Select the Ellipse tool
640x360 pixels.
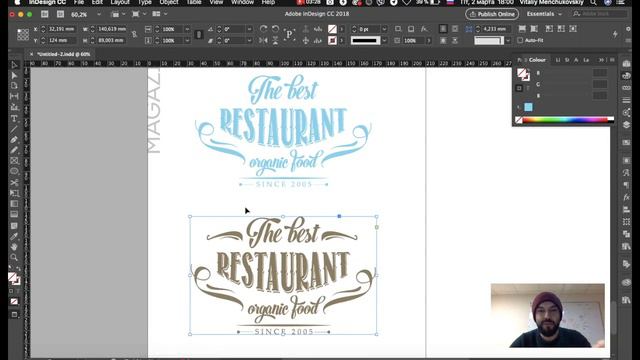click(14, 171)
